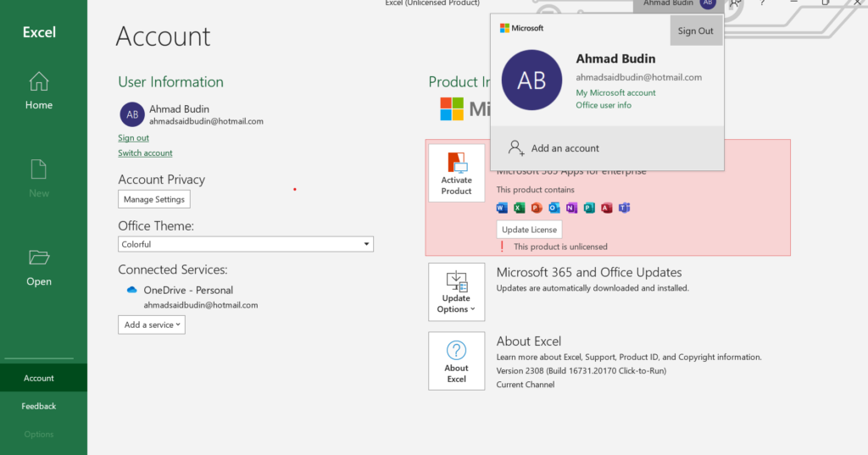This screenshot has width=868, height=455.
Task: Open the Office Theme Colorful dropdown
Action: point(246,244)
